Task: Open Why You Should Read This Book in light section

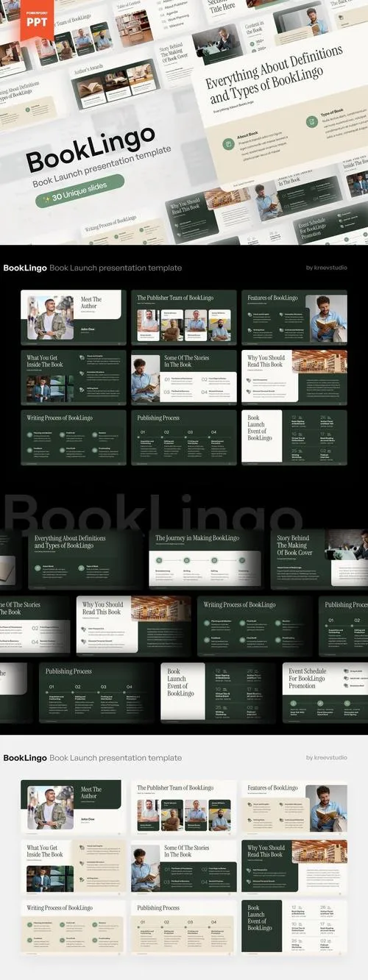Action: (294, 868)
